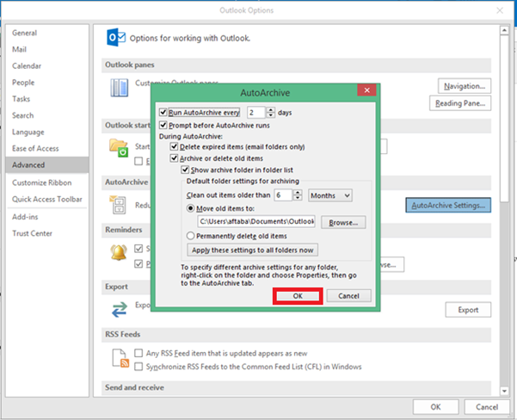The height and width of the screenshot is (420, 517).
Task: Check Synchronize RSS Feeds to CFL checkbox
Action: 138,367
